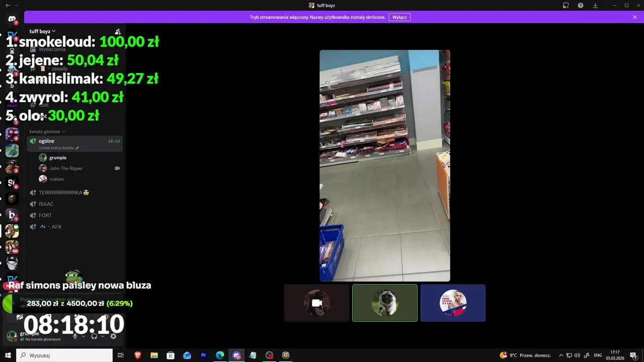Open Task View on the taskbar
This screenshot has width=644, height=362.
121,355
